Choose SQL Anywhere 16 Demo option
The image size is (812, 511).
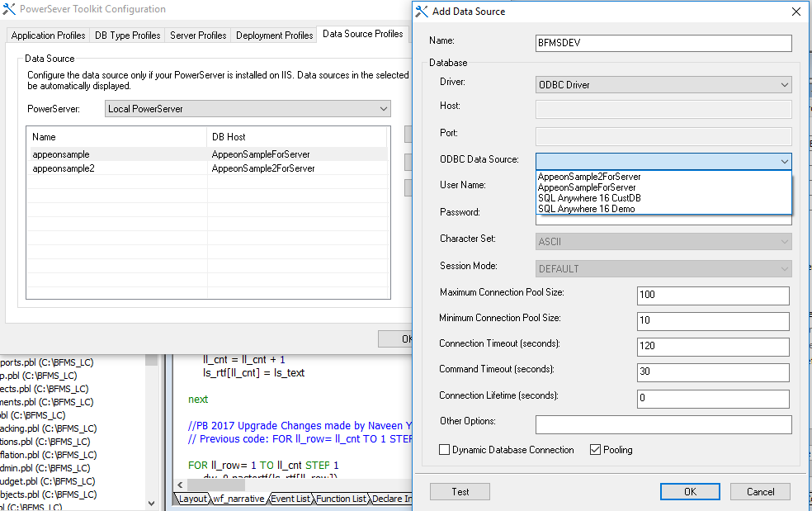pyautogui.click(x=586, y=209)
